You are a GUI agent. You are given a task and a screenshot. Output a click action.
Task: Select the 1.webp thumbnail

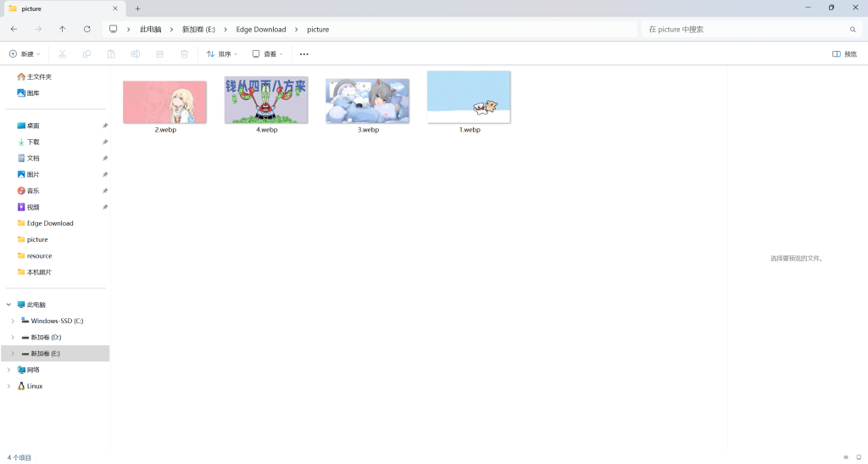pos(469,98)
